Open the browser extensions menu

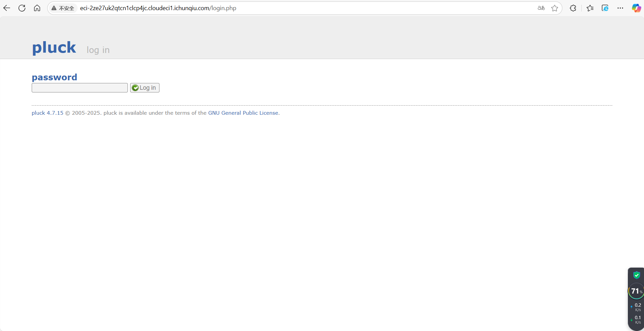pyautogui.click(x=573, y=8)
